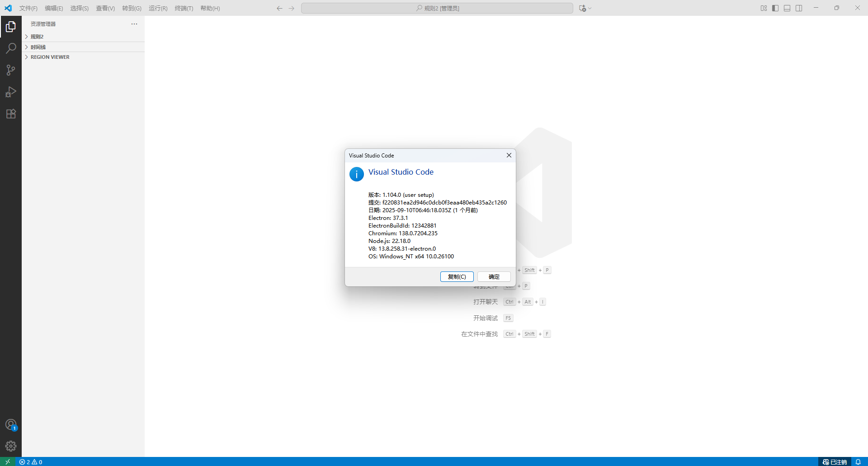Toggle the bottom panel visibility
868x466 pixels.
[x=787, y=8]
